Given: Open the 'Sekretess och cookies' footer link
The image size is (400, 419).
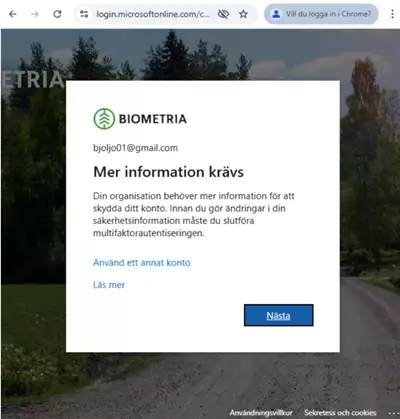Looking at the screenshot, I should click(340, 413).
